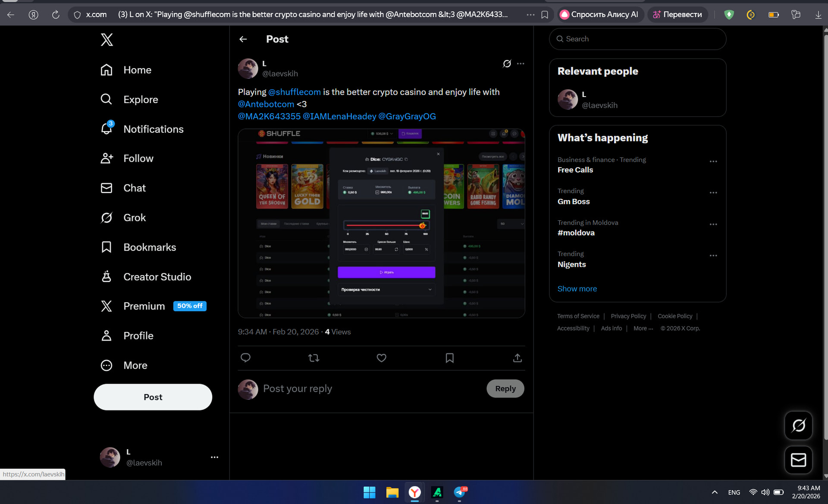Click the share icon under post
Screen dimensions: 828x504
(x=517, y=358)
